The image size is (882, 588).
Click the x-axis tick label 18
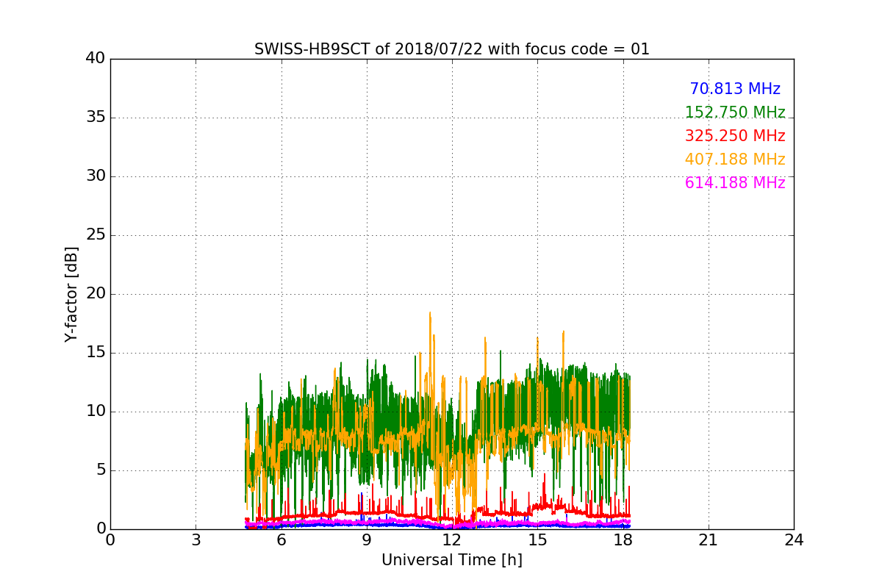[623, 539]
